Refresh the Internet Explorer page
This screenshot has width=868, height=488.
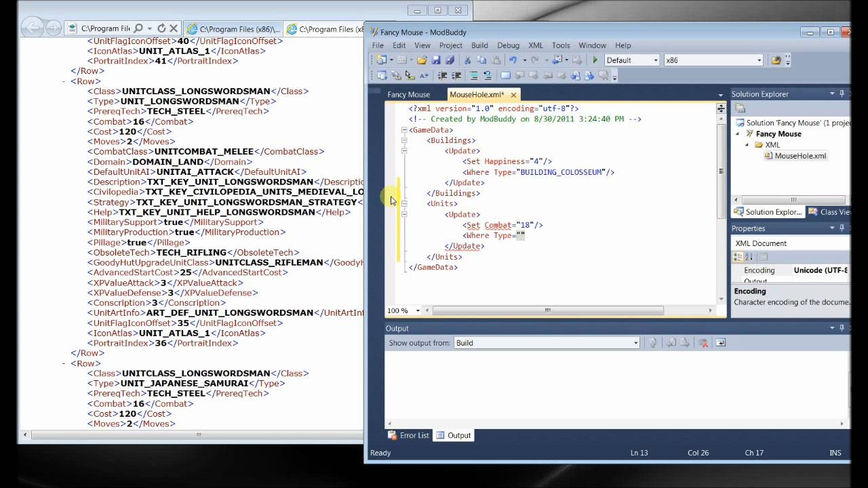(x=161, y=28)
